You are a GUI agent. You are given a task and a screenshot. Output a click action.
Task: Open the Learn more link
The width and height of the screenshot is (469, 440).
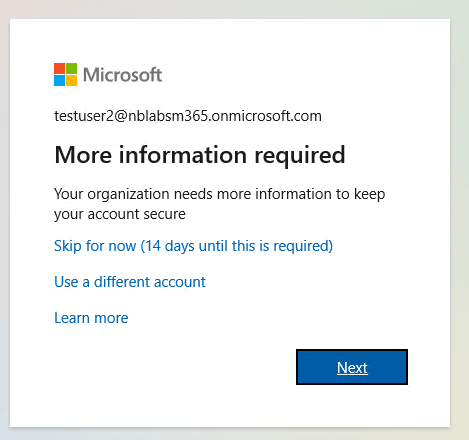point(91,318)
